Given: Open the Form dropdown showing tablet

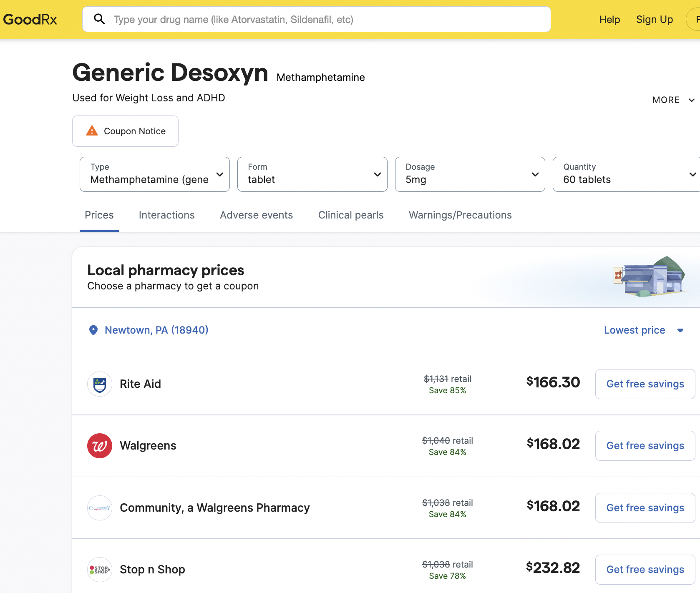Looking at the screenshot, I should [x=312, y=174].
